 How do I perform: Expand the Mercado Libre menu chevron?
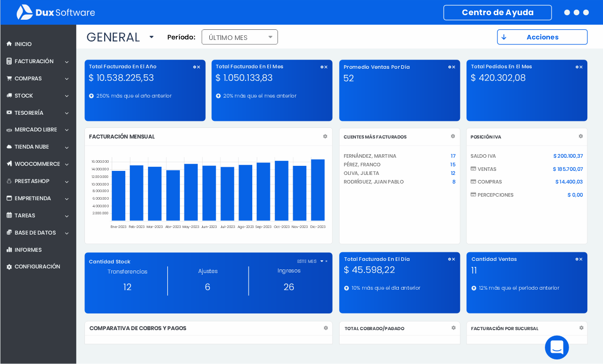point(67,130)
